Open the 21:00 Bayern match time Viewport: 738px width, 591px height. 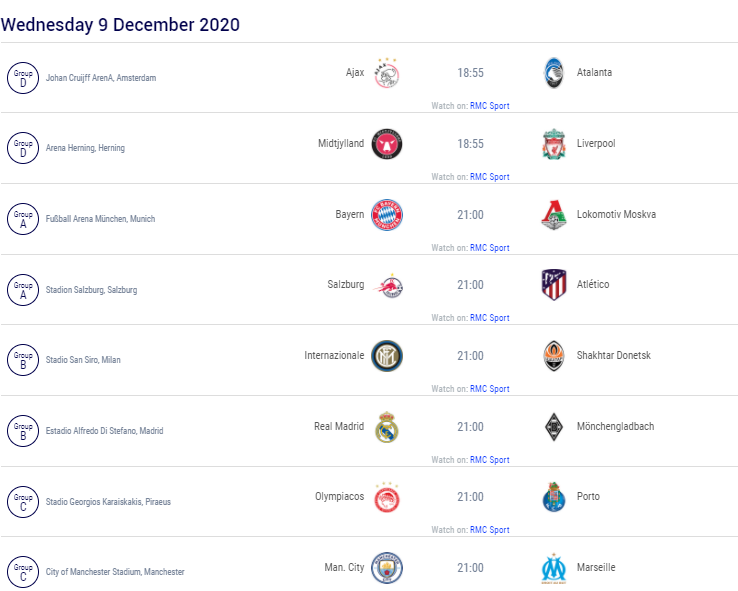point(470,215)
